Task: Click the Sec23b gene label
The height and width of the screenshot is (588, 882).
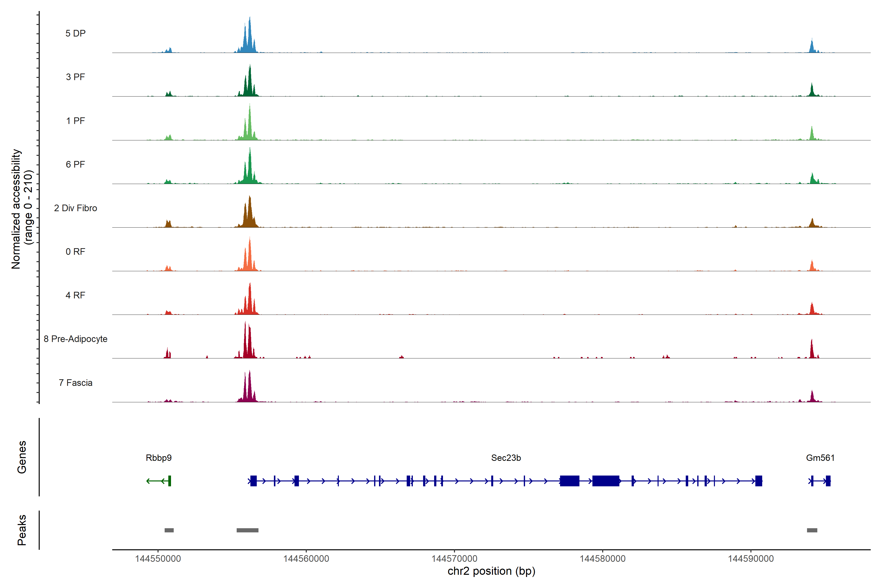Action: 506,457
